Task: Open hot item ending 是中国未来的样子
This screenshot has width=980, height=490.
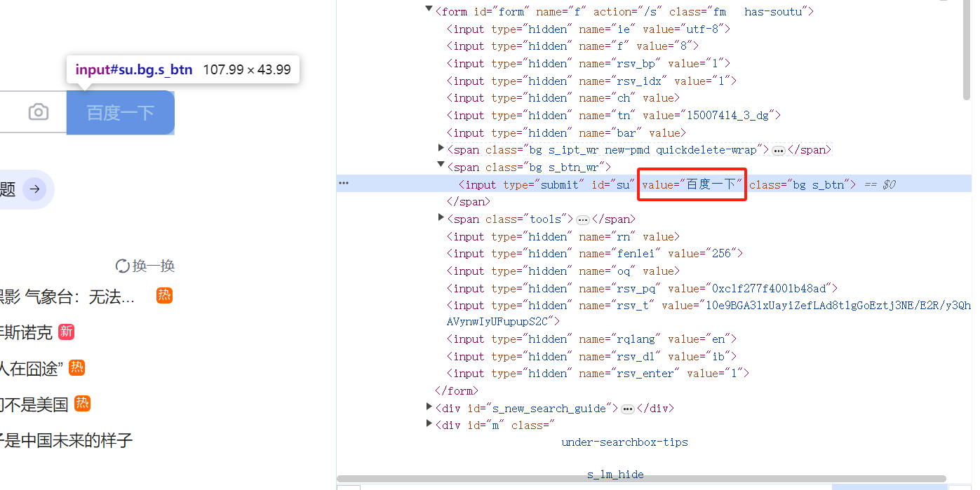Action: click(x=67, y=440)
